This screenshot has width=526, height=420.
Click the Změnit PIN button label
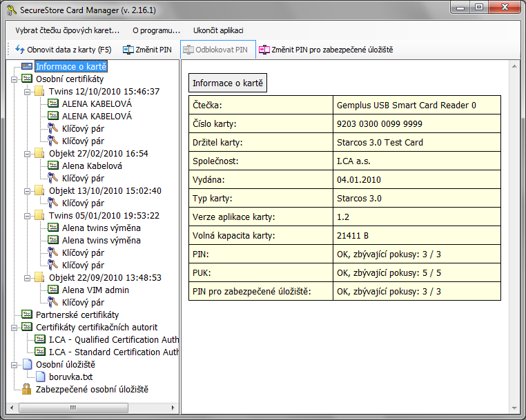click(154, 50)
